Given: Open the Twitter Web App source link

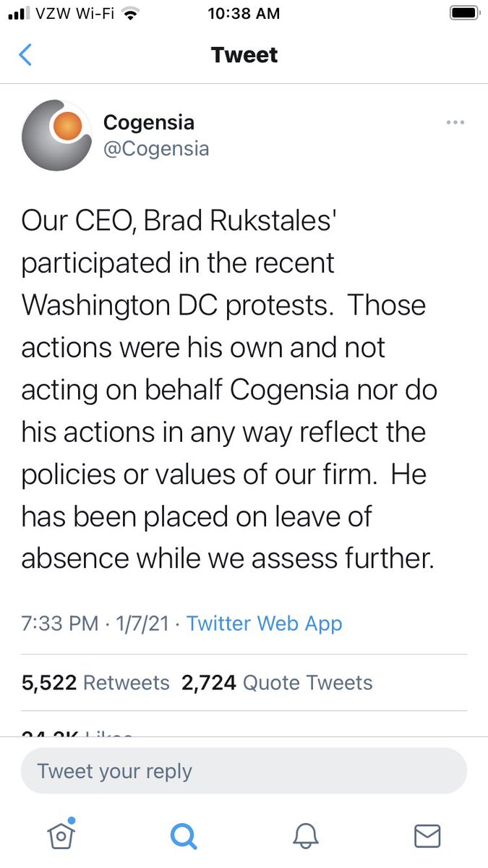Looking at the screenshot, I should point(265,624).
